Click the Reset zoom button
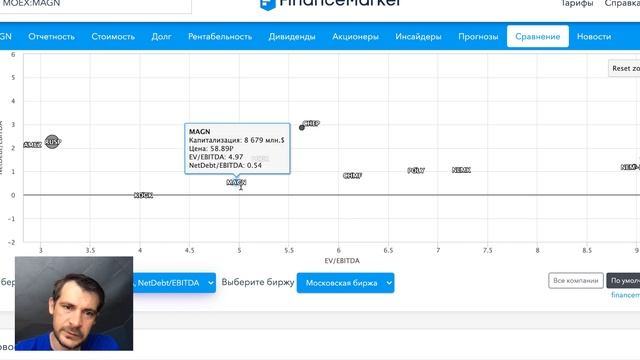The width and height of the screenshot is (640, 360). tap(624, 68)
